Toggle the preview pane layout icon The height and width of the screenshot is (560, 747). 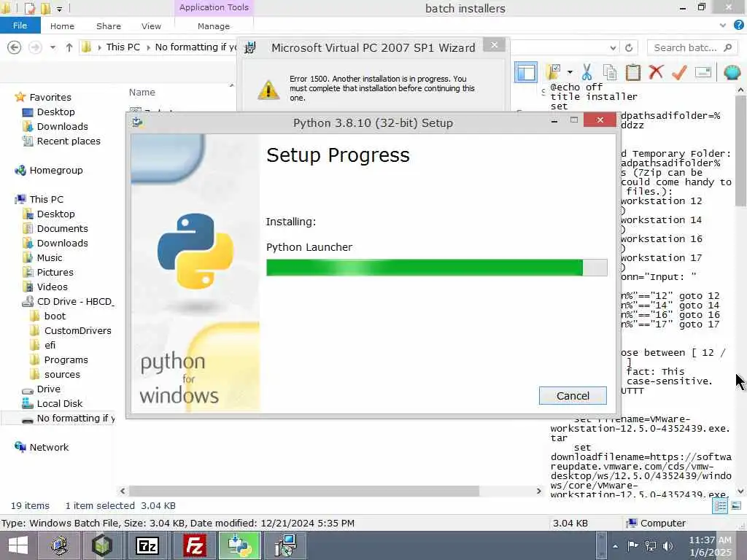tap(525, 73)
